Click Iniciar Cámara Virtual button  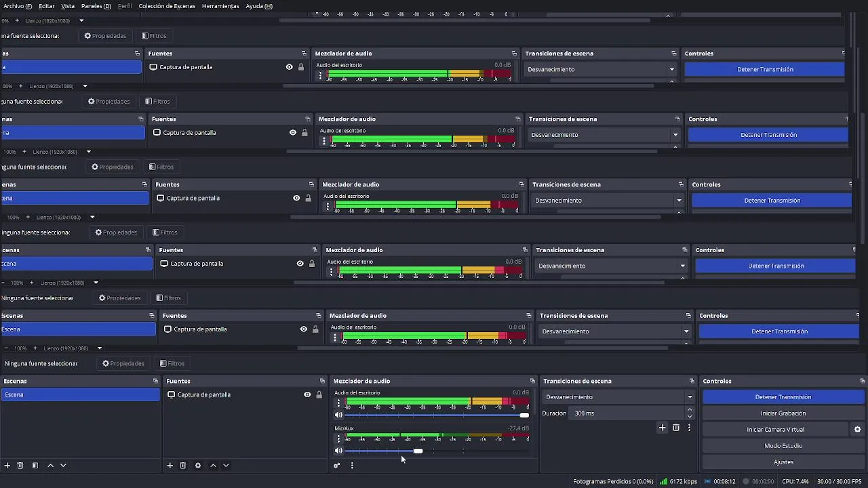pyautogui.click(x=775, y=430)
